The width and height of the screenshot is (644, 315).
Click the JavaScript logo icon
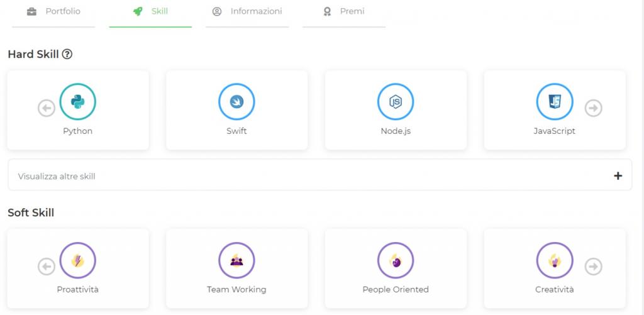(x=555, y=101)
